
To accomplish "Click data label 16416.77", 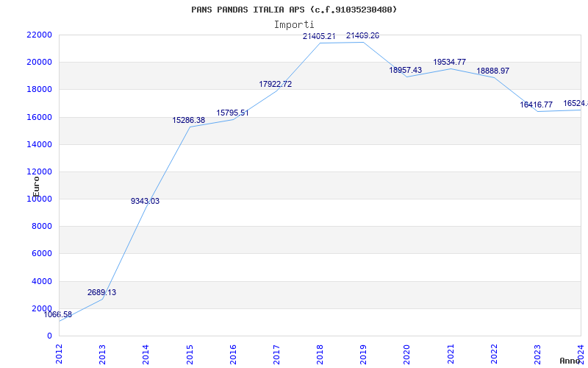I will (537, 105).
